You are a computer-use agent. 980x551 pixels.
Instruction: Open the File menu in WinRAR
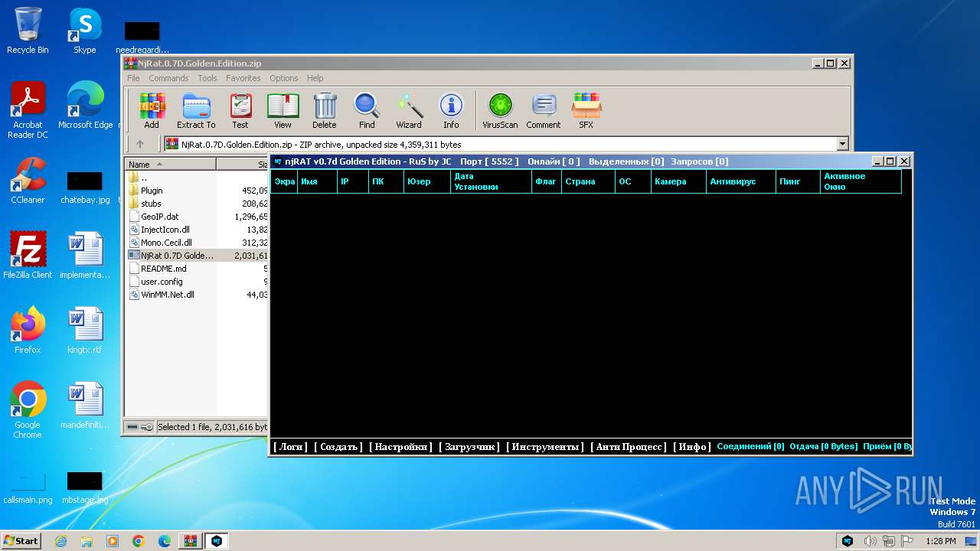(133, 78)
